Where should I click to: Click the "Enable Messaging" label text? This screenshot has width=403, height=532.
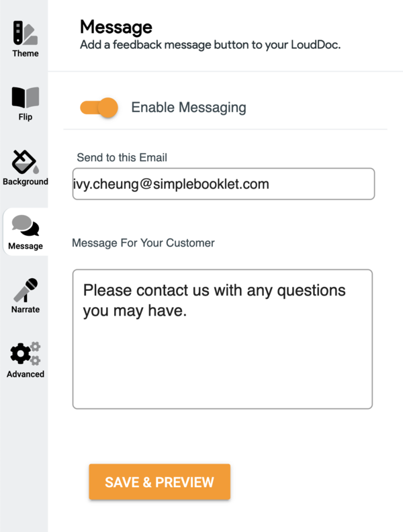click(x=189, y=107)
